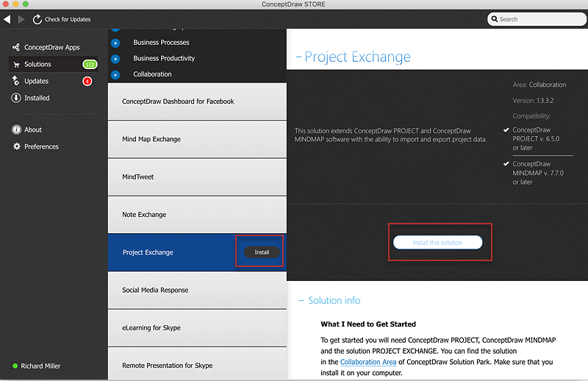
Task: Click the red 4 Updates badge
Action: pos(87,81)
